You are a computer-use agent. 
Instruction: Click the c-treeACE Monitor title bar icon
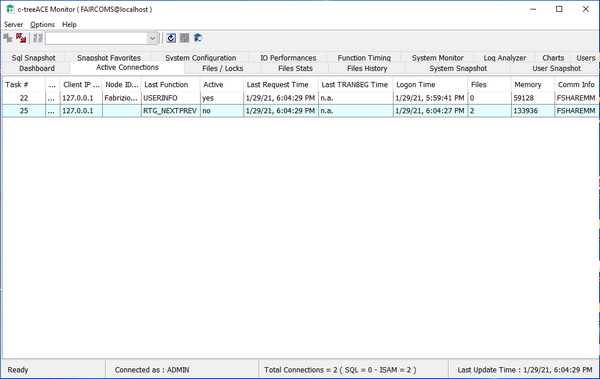pos(10,9)
